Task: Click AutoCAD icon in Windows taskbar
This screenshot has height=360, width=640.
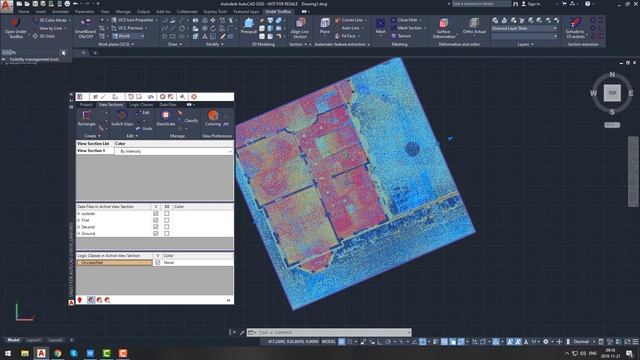Action: (x=41, y=353)
